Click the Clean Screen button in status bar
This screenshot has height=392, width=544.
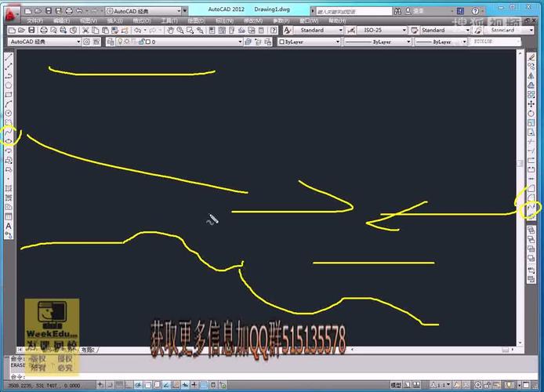(x=526, y=385)
